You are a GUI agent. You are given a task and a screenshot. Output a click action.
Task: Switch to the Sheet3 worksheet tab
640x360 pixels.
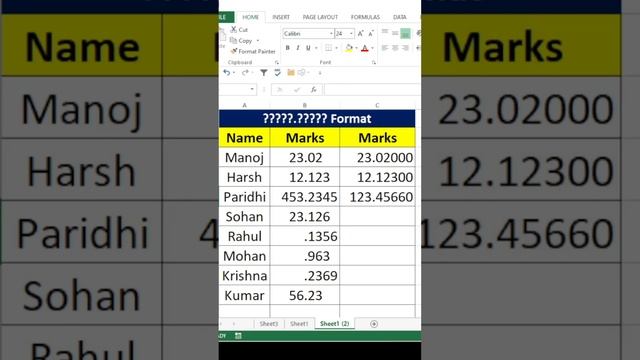(269, 324)
